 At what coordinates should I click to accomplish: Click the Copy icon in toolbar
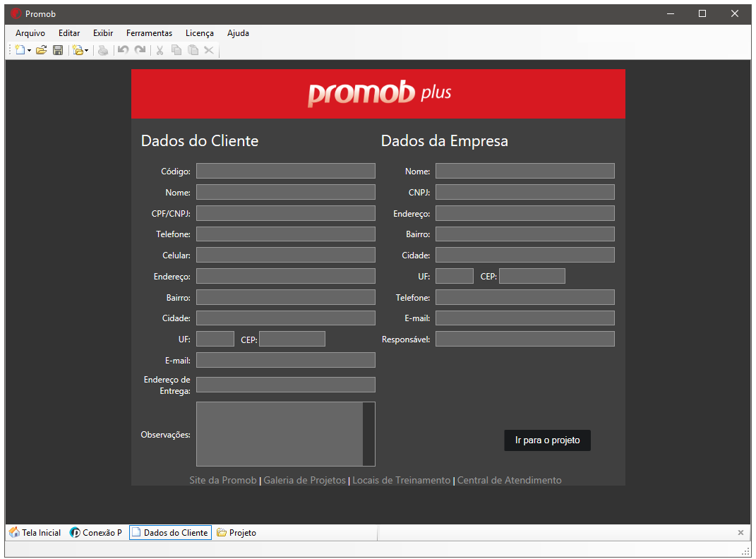(x=176, y=49)
